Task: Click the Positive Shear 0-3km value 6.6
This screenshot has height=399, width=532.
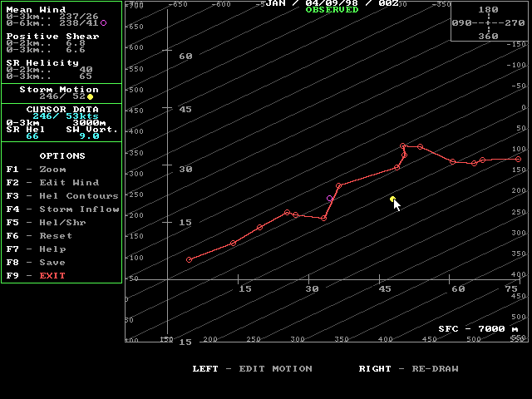Action: point(76,50)
